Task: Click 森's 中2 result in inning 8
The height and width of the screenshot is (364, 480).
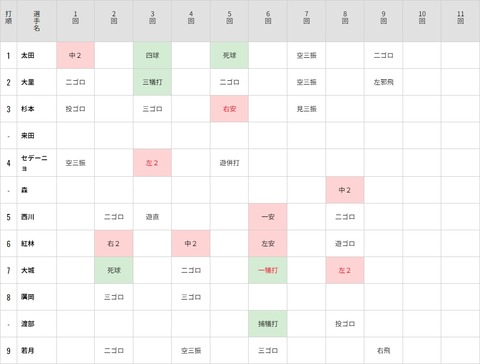Action: 345,190
